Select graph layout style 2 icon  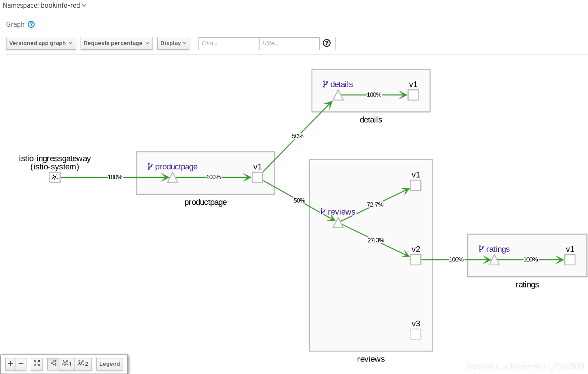pyautogui.click(x=83, y=364)
